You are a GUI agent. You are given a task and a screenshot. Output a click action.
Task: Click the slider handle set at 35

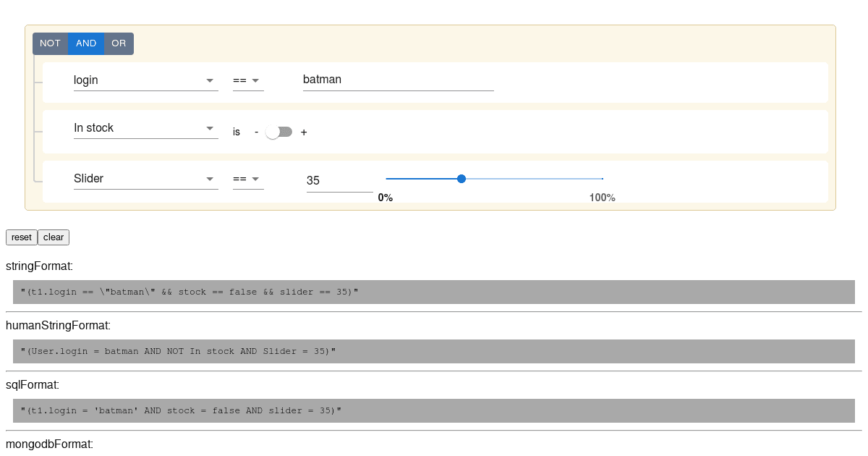[x=461, y=178]
